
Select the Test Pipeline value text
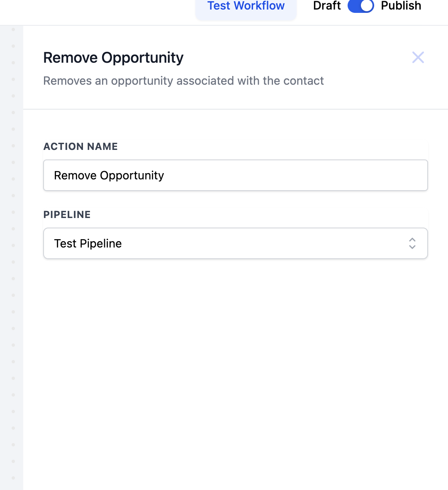(88, 243)
